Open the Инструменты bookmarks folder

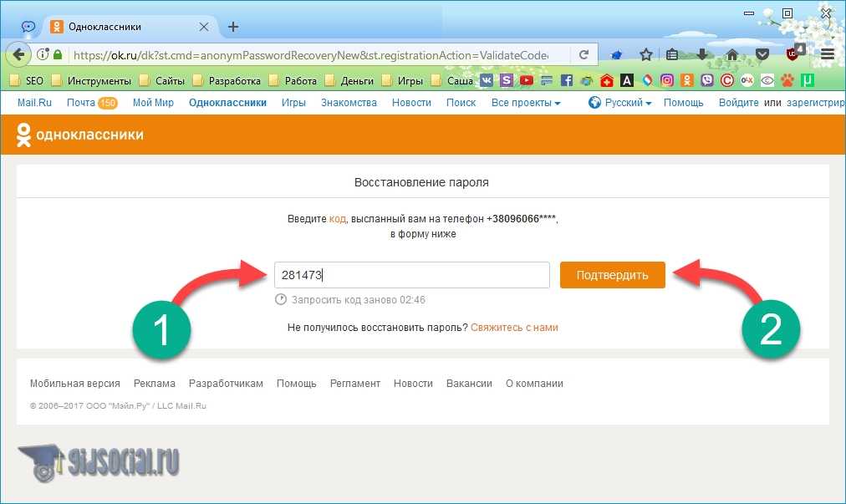point(91,81)
